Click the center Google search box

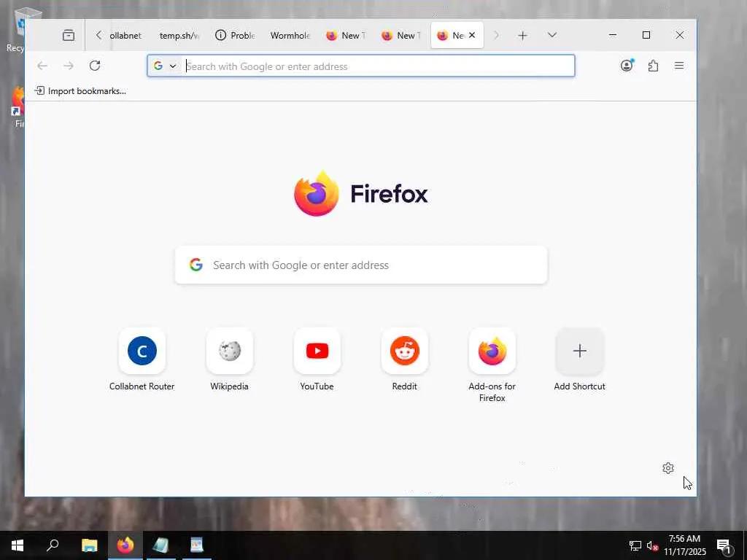click(361, 265)
